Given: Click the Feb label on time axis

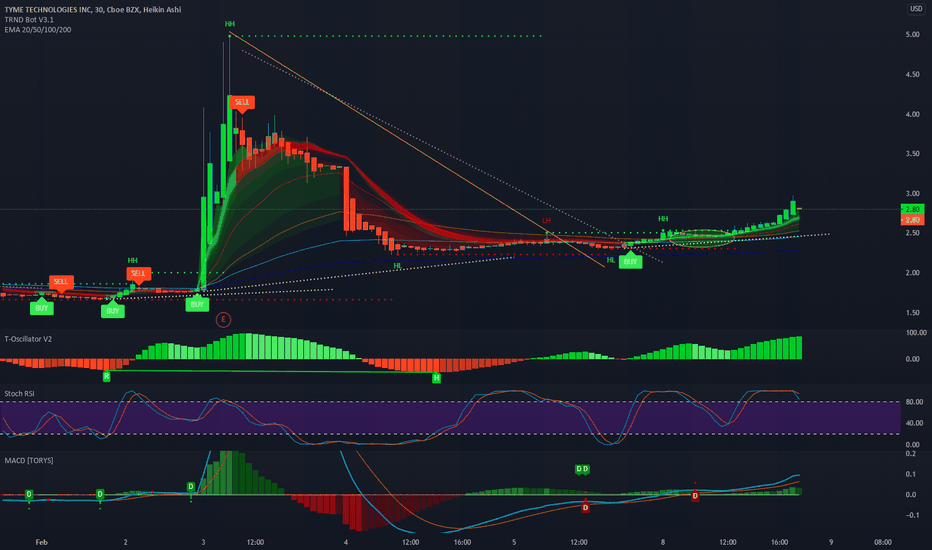Looking at the screenshot, I should point(41,542).
